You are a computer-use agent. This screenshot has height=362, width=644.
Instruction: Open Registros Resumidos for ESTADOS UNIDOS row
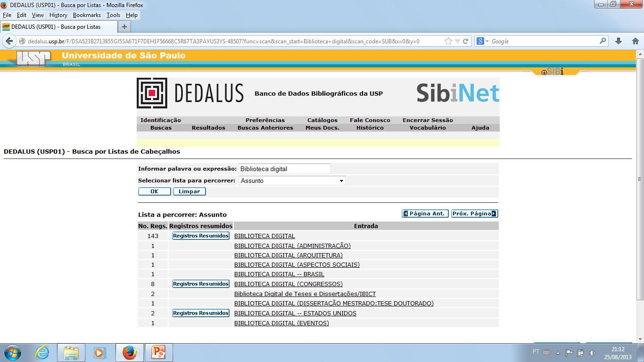coord(201,313)
